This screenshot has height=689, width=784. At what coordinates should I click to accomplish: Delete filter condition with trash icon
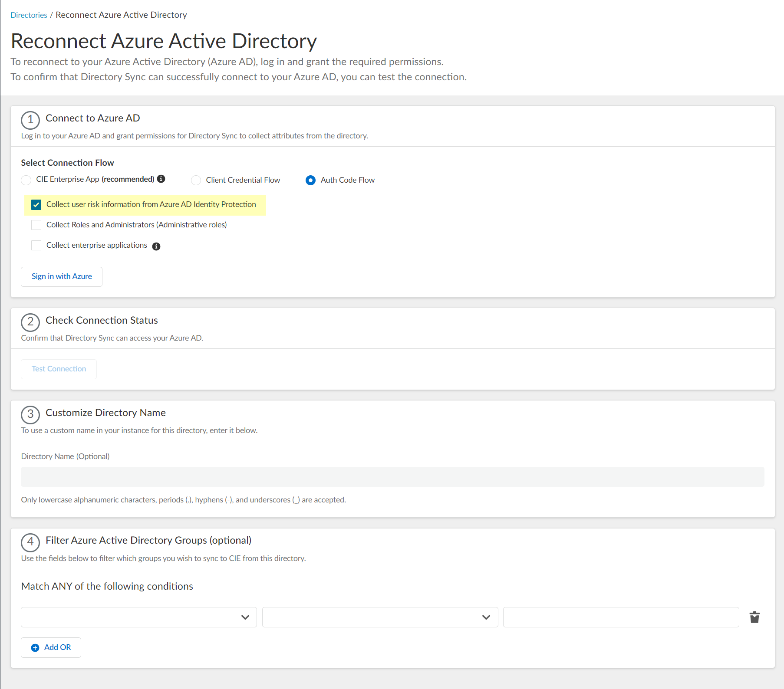point(754,617)
